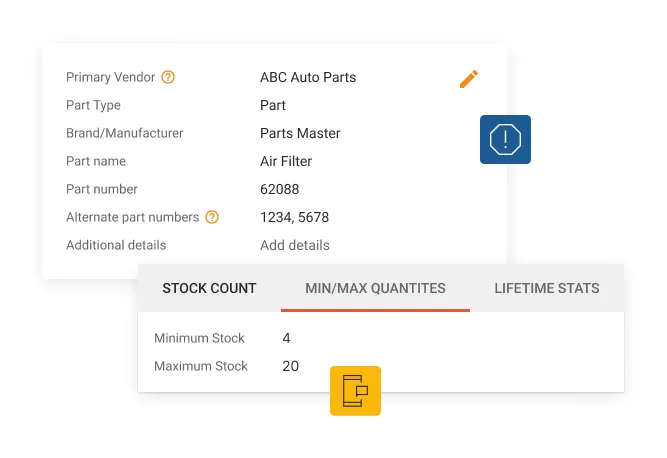Click the Alternate part numbers label
Image resolution: width=667 pixels, height=458 pixels.
133,217
